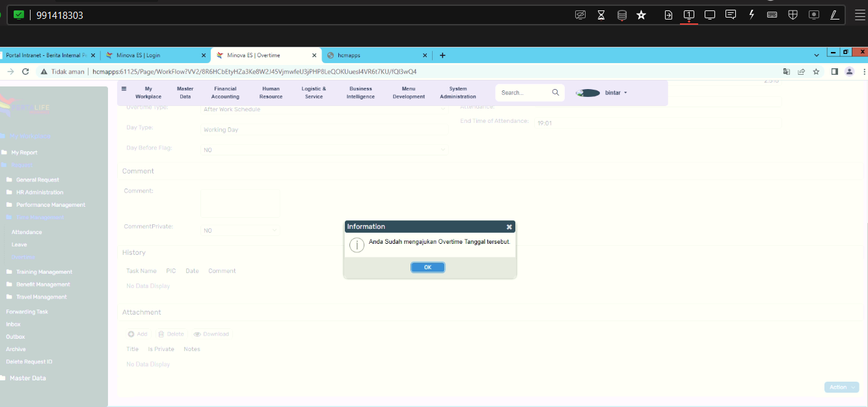Close the Information dialog with X
Screen dimensions: 868x407
pos(509,227)
